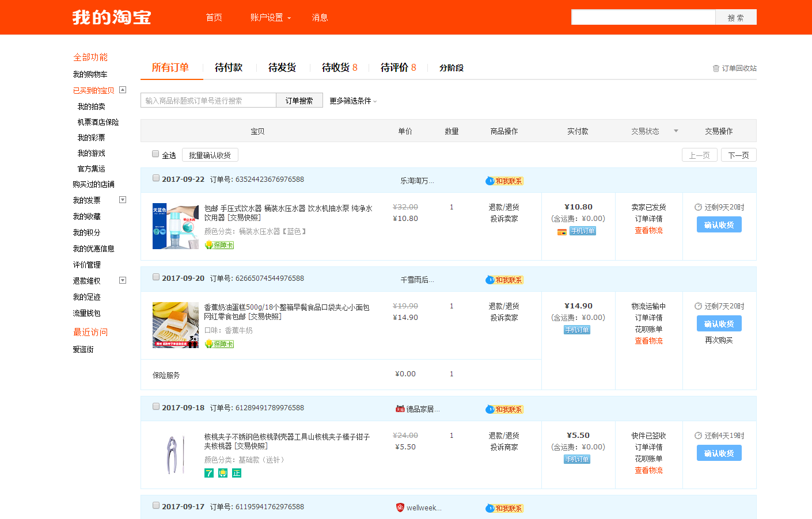Switch to the 待收货 tab
This screenshot has height=519, width=812.
[x=339, y=68]
